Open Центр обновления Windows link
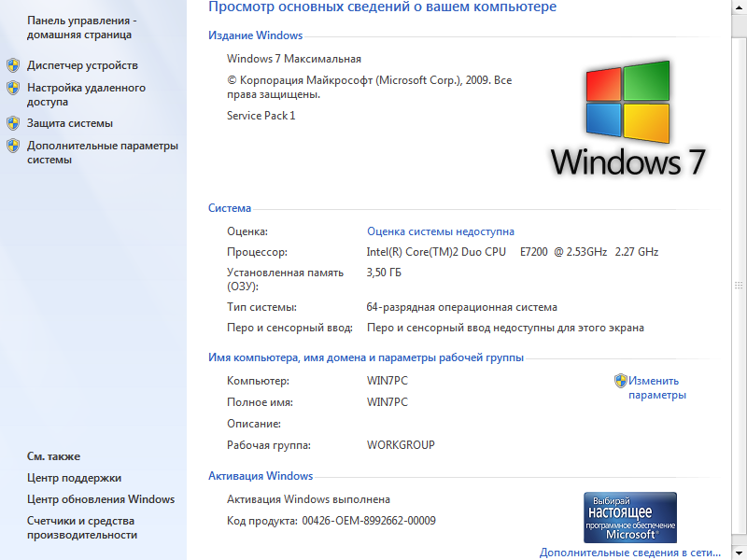The height and width of the screenshot is (560, 747). [x=101, y=499]
